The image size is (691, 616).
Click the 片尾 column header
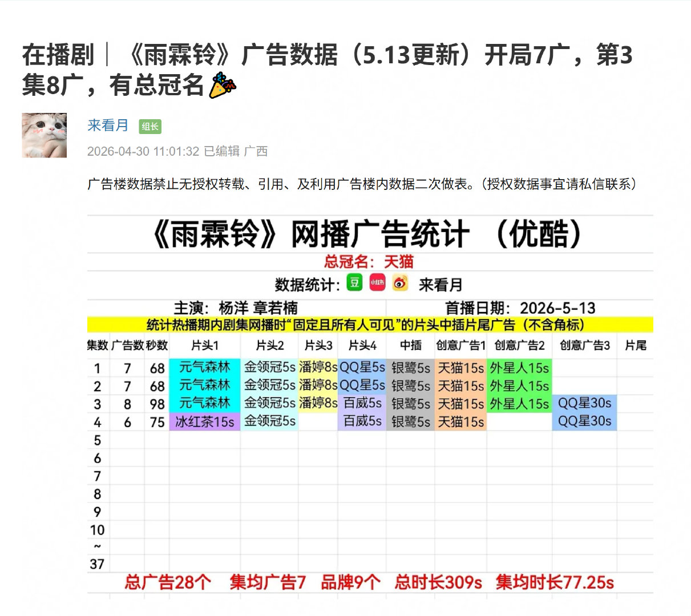point(636,345)
